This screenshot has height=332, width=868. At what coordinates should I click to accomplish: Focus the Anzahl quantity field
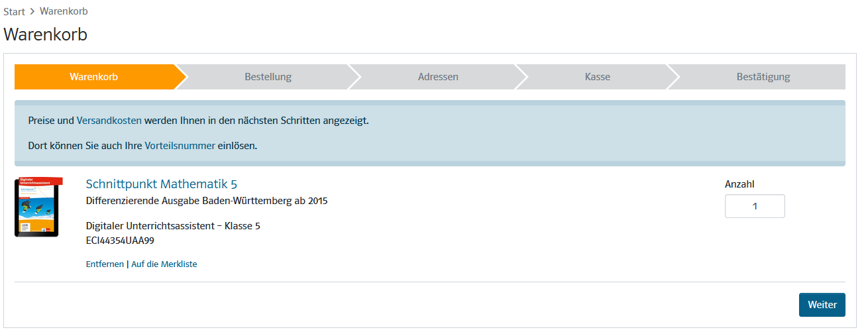tap(755, 206)
